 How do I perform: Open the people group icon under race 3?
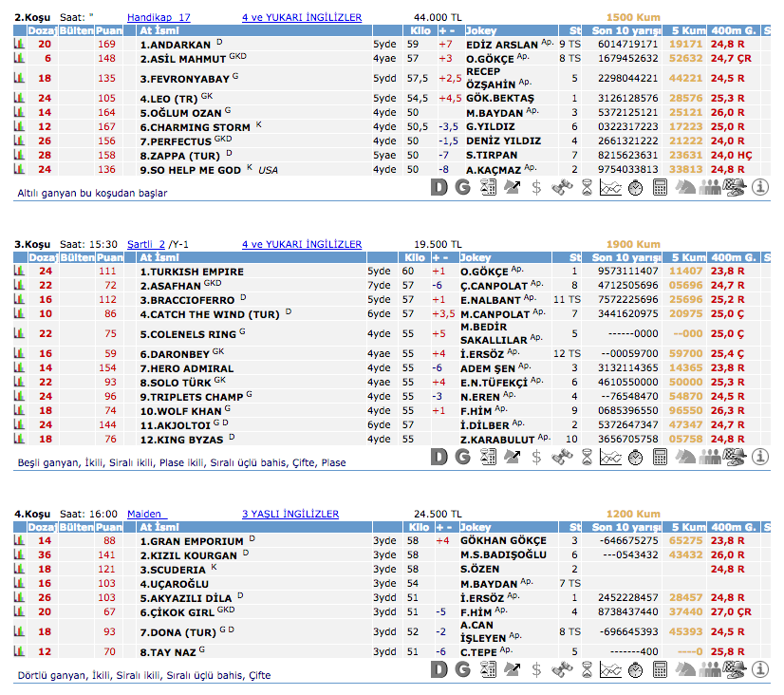(710, 457)
